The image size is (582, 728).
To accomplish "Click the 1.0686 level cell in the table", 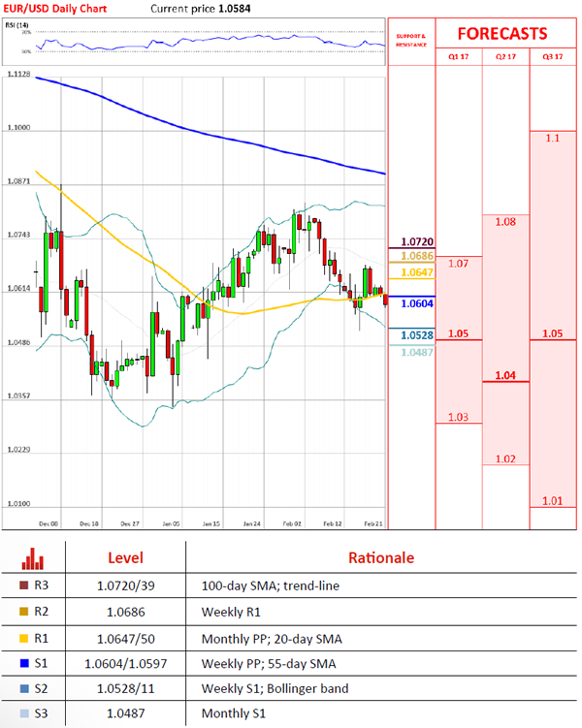I will (x=125, y=613).
